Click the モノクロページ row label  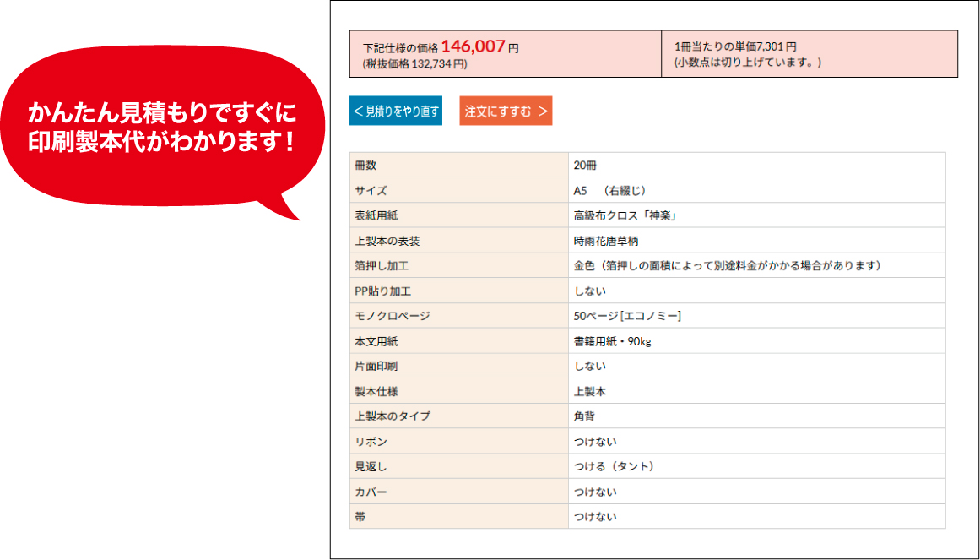(392, 316)
